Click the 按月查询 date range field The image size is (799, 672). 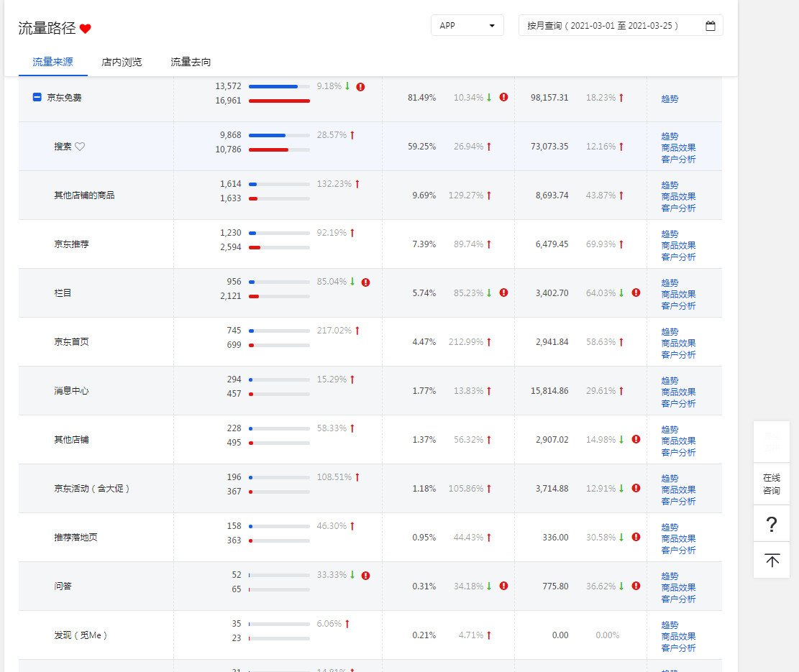click(621, 25)
